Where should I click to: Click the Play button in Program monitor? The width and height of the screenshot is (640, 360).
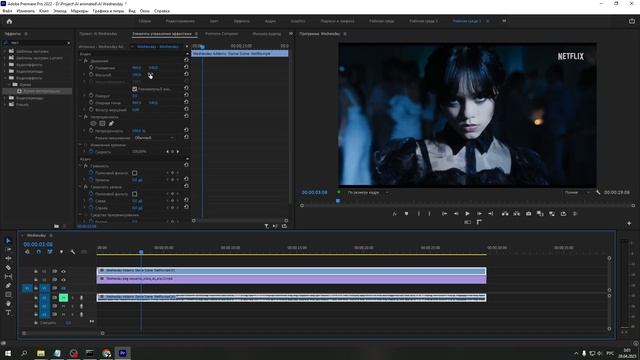click(467, 213)
